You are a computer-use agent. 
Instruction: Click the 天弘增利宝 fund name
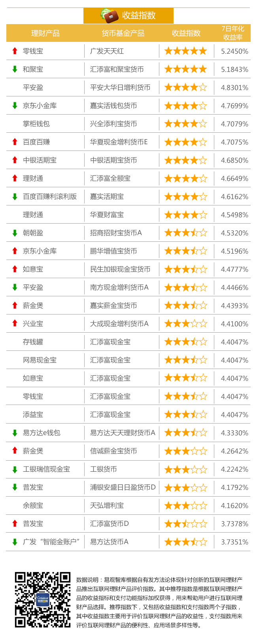point(107,505)
